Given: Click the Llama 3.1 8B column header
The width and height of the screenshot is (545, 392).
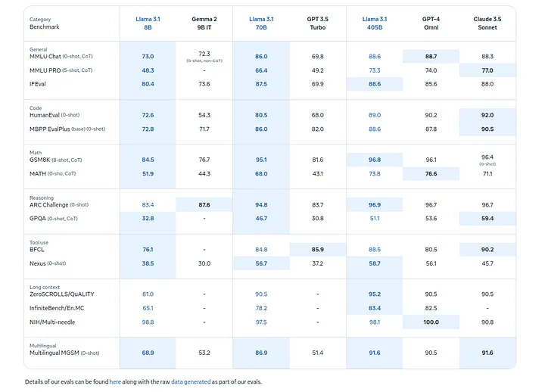Looking at the screenshot, I should point(148,23).
